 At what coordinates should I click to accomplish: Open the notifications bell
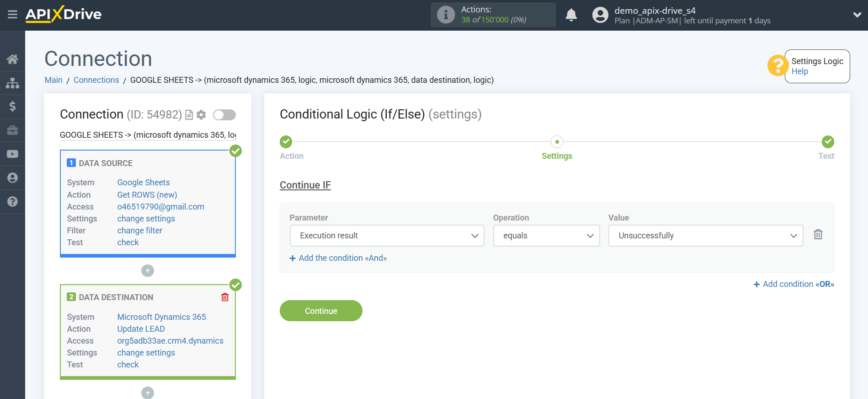click(571, 15)
